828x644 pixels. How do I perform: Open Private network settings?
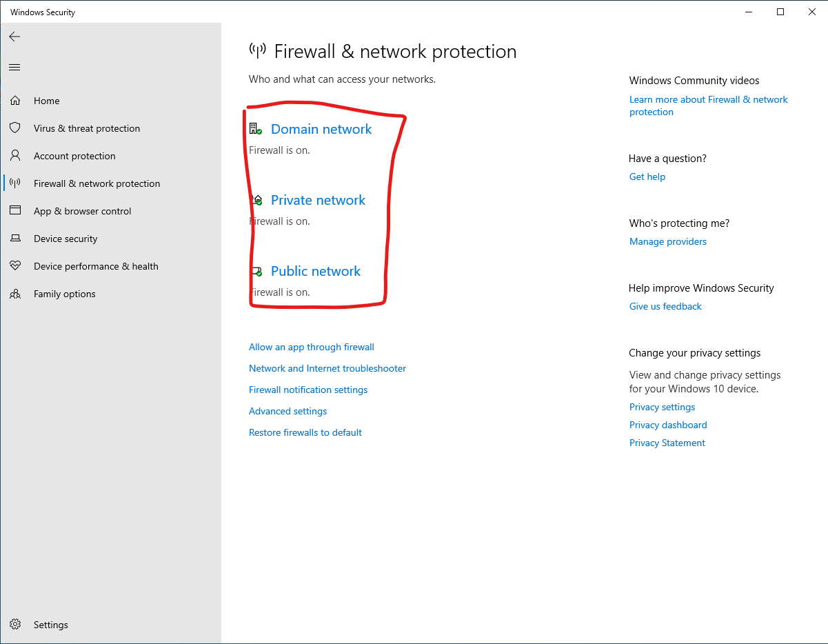click(x=318, y=200)
